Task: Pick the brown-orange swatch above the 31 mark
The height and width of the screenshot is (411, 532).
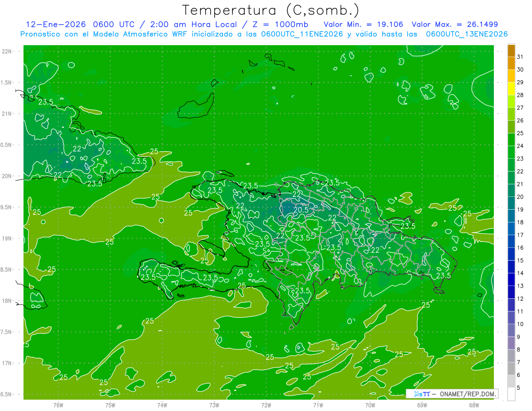Action: 511,51
